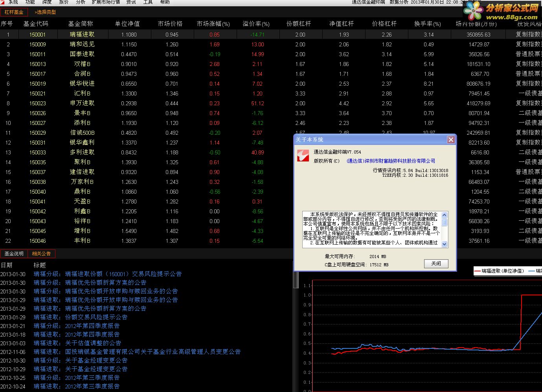The width and height of the screenshot is (542, 392).
Task: Select fund code 150013
Action: click(38, 64)
